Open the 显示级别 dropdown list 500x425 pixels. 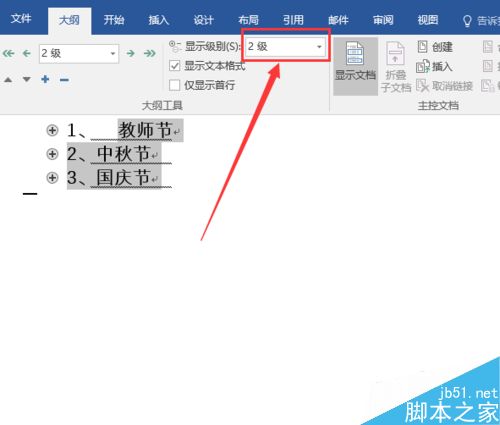[286, 46]
